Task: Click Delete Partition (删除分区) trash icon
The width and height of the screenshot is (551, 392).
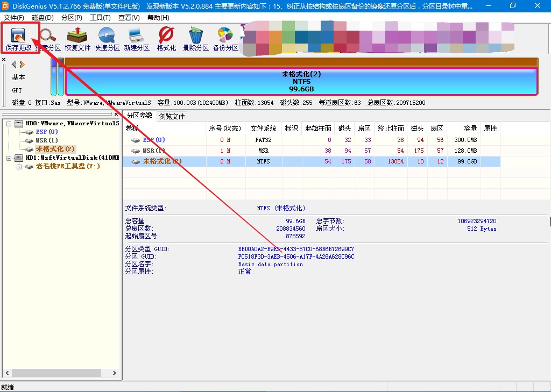Action: pos(196,39)
